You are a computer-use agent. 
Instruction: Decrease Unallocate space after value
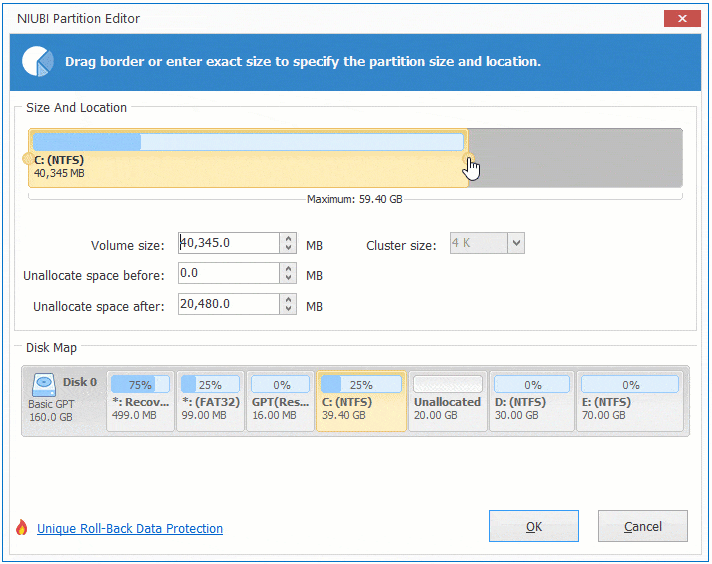[x=288, y=309]
